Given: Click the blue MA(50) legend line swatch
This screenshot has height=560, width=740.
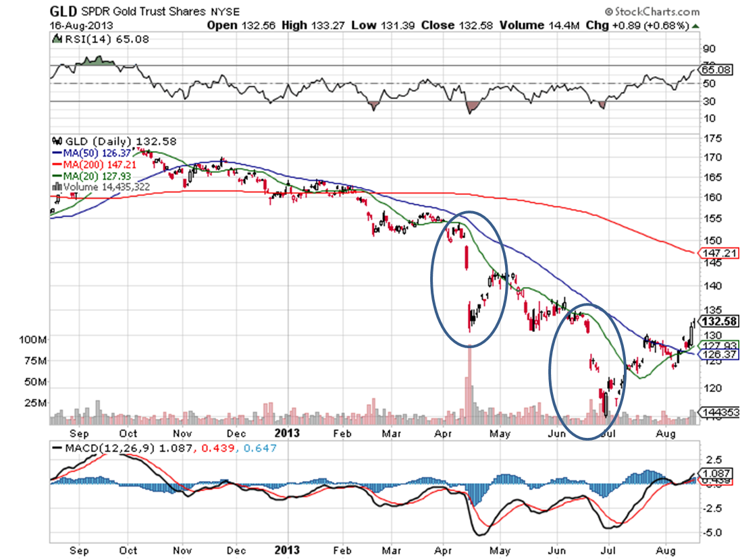Looking at the screenshot, I should click(x=57, y=153).
